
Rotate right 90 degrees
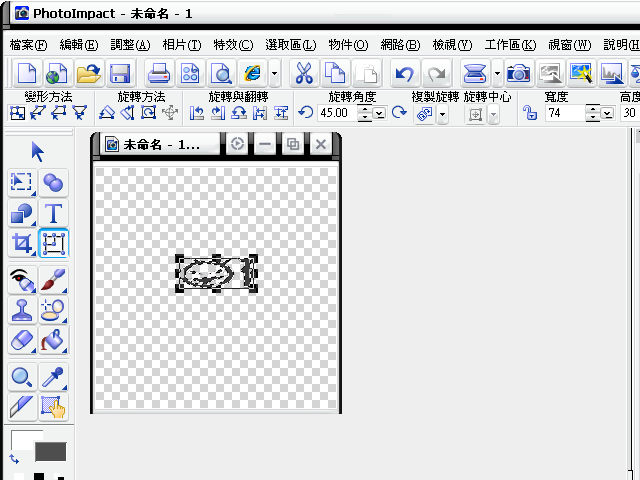[218, 113]
